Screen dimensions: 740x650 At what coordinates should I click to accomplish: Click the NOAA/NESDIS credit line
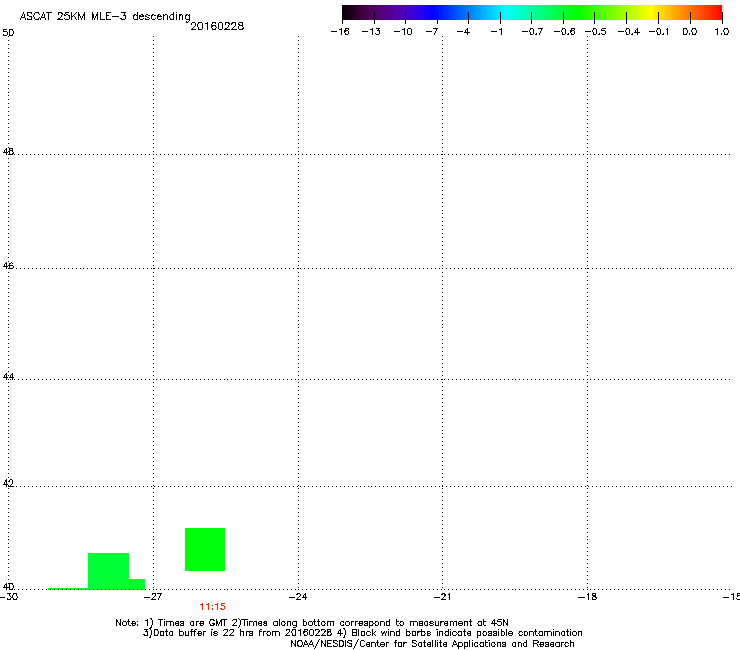coord(432,644)
